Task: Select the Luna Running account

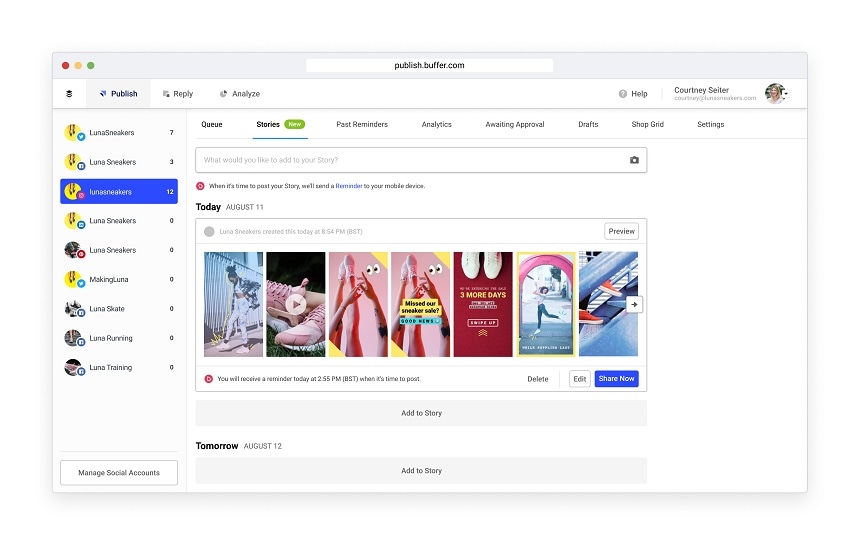Action: click(x=119, y=338)
